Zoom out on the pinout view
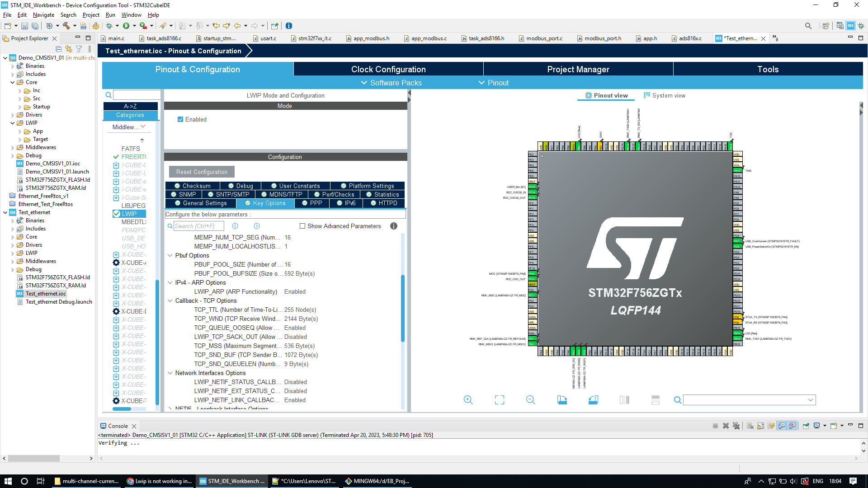Screen dimensions: 868x488 (x=530, y=400)
